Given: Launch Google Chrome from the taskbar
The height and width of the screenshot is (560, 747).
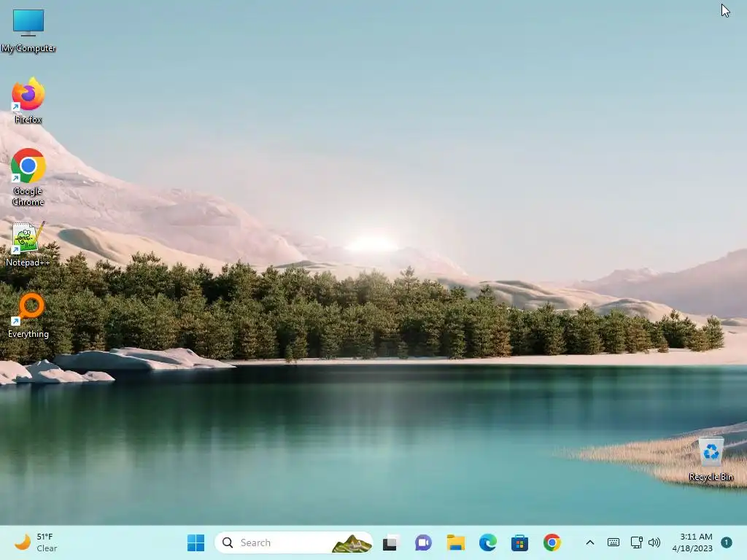Looking at the screenshot, I should tap(552, 542).
